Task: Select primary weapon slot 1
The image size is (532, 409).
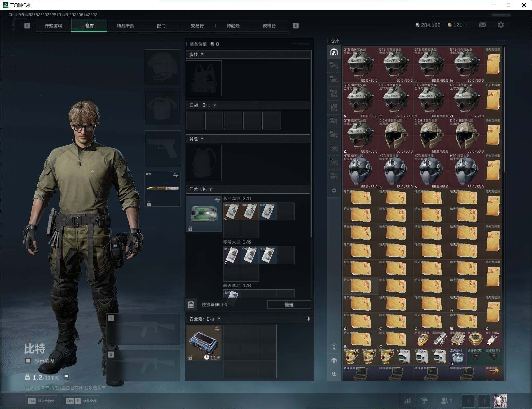Action: pos(143,330)
